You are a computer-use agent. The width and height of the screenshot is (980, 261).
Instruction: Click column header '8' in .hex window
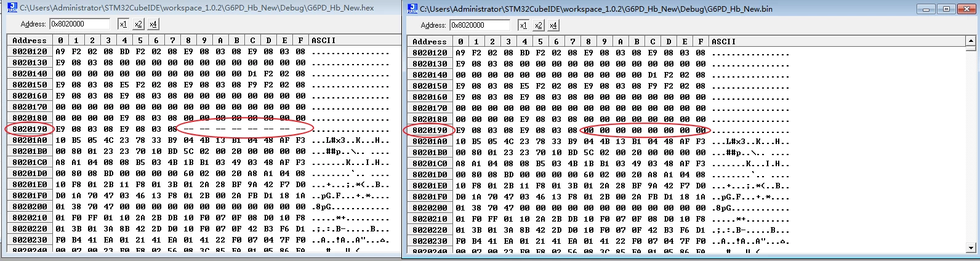[x=188, y=40]
